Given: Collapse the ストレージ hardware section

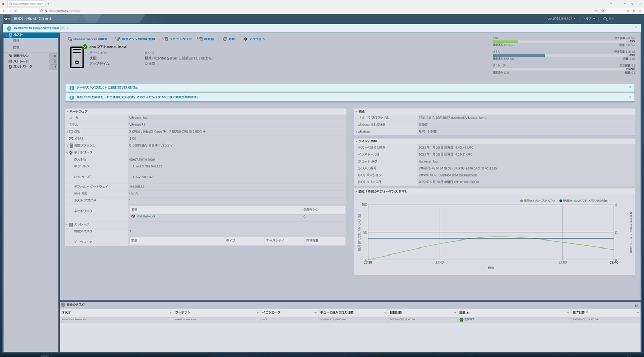Looking at the screenshot, I should click(68, 225).
